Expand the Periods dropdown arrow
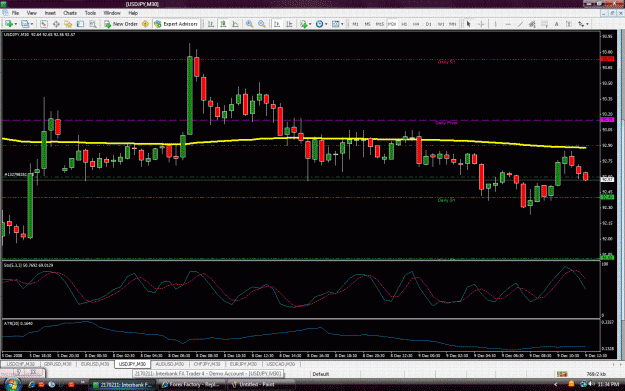625x391 pixels. click(326, 24)
